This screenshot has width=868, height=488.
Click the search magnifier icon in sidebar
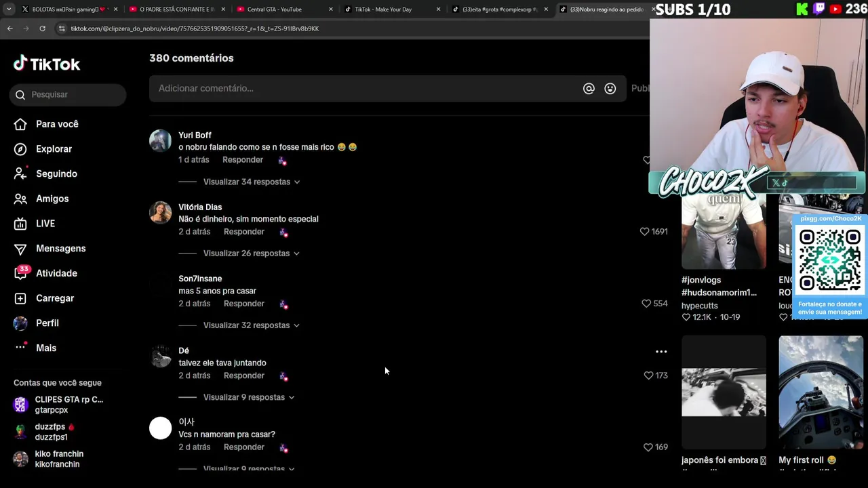[20, 95]
